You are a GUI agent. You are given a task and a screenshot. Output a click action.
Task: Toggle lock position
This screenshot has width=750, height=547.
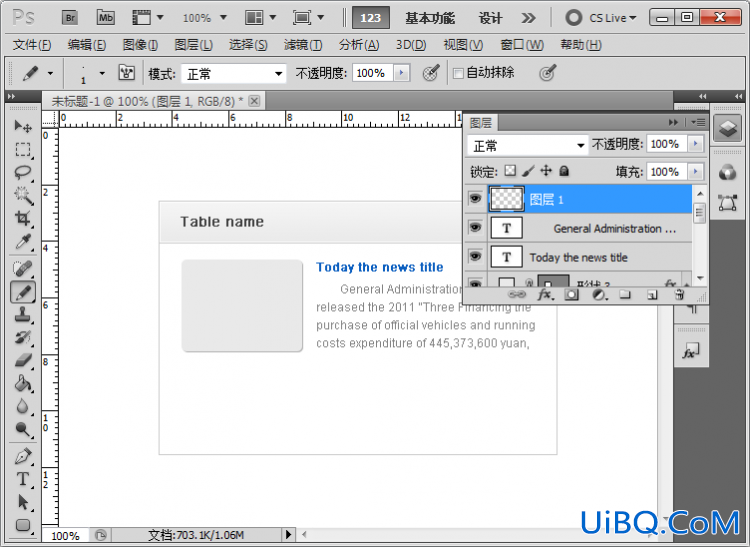[546, 171]
